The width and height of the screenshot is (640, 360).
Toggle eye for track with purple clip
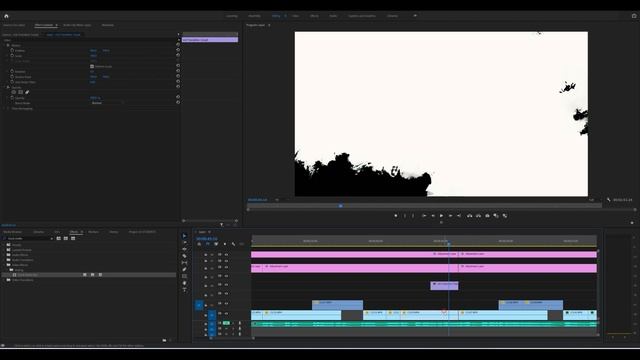click(x=227, y=284)
